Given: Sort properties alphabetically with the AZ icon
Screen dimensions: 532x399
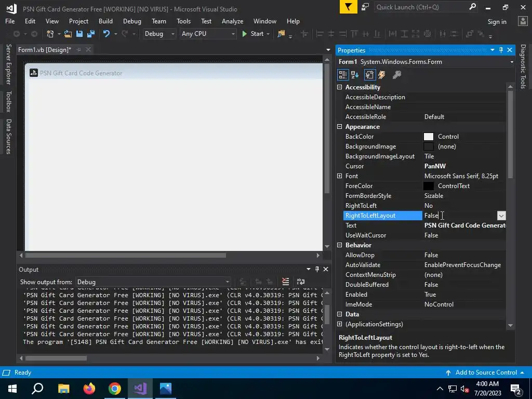Looking at the screenshot, I should 355,75.
